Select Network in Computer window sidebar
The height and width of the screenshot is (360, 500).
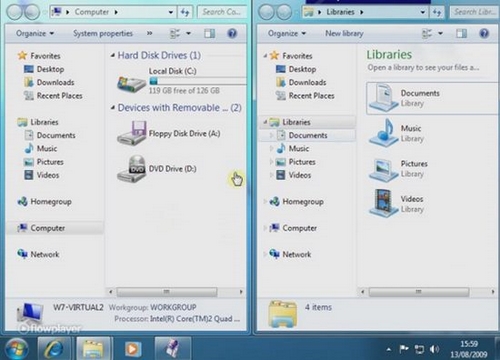click(x=38, y=254)
